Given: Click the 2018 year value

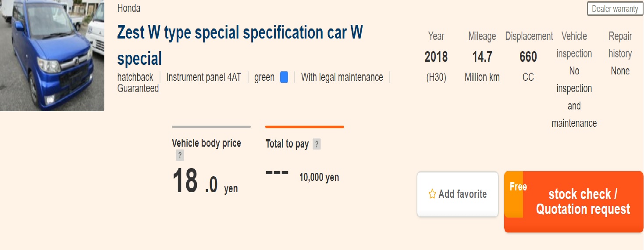Looking at the screenshot, I should coord(436,57).
